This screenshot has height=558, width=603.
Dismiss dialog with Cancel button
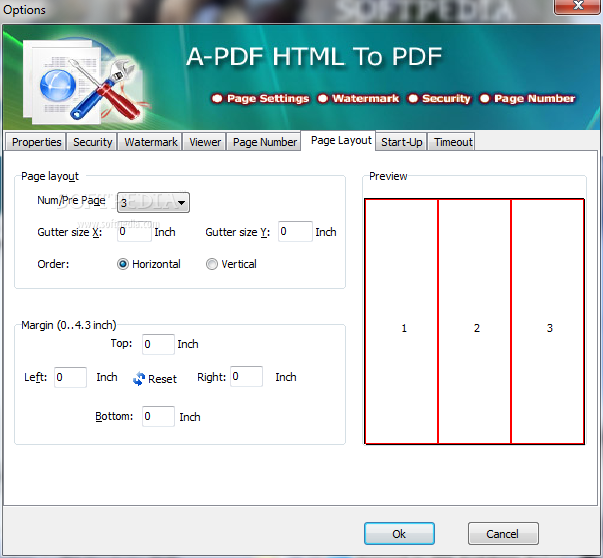(x=503, y=533)
